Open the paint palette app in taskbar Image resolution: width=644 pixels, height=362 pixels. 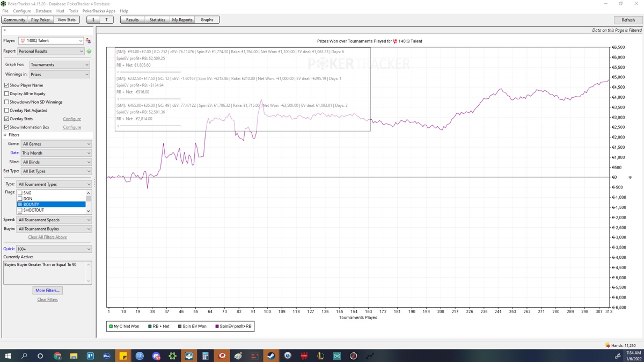(238, 356)
